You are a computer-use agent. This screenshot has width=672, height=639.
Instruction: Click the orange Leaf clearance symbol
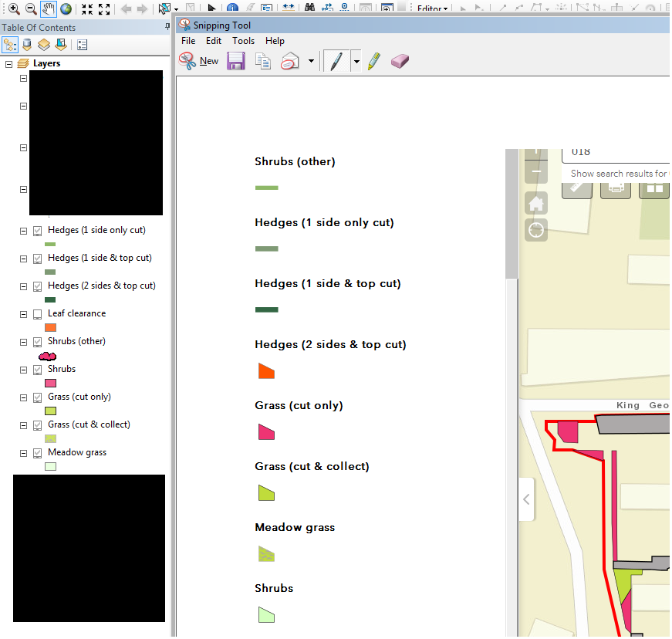[x=51, y=328]
